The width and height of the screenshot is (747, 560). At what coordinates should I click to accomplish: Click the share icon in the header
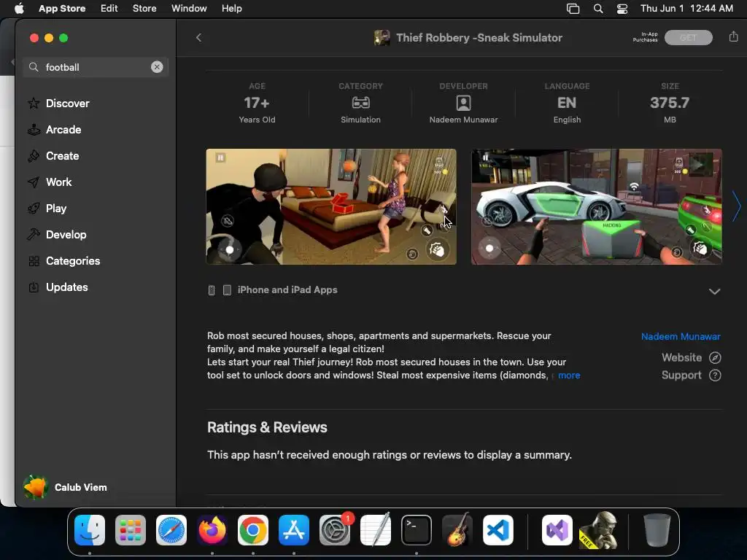pos(733,36)
